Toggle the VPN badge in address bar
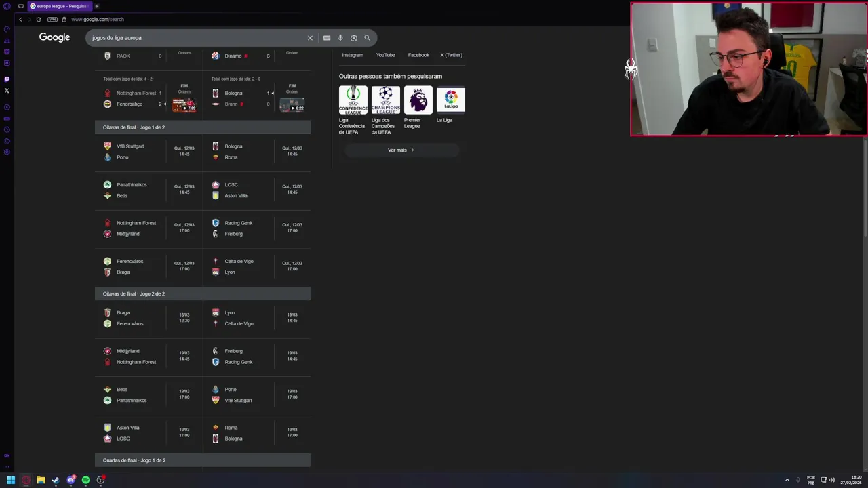868x488 pixels. point(52,19)
